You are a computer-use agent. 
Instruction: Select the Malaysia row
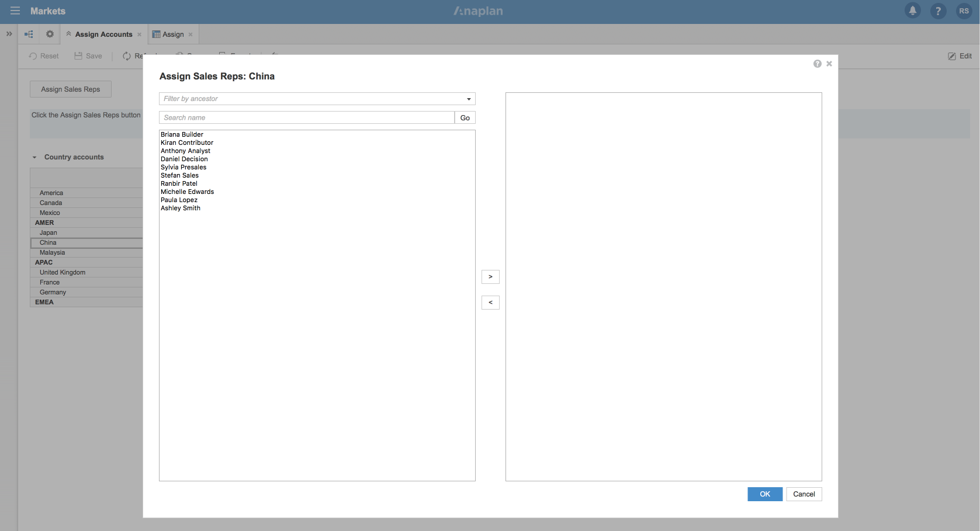86,252
